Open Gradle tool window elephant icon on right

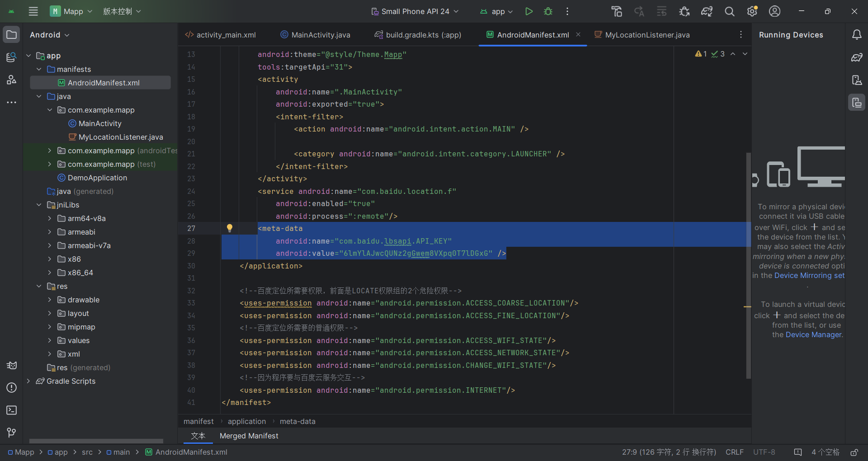[857, 57]
